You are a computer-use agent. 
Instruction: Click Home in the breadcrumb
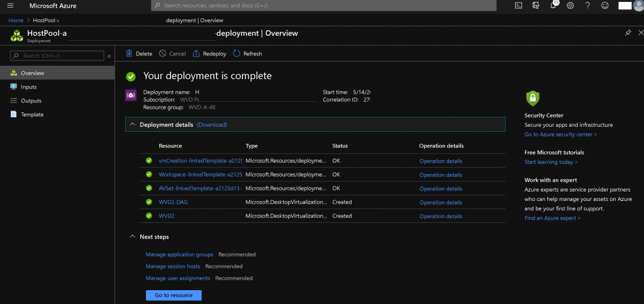pyautogui.click(x=16, y=21)
